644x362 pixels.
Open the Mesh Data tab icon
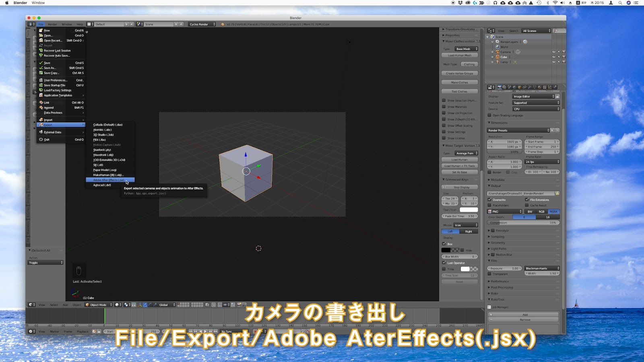pos(535,87)
